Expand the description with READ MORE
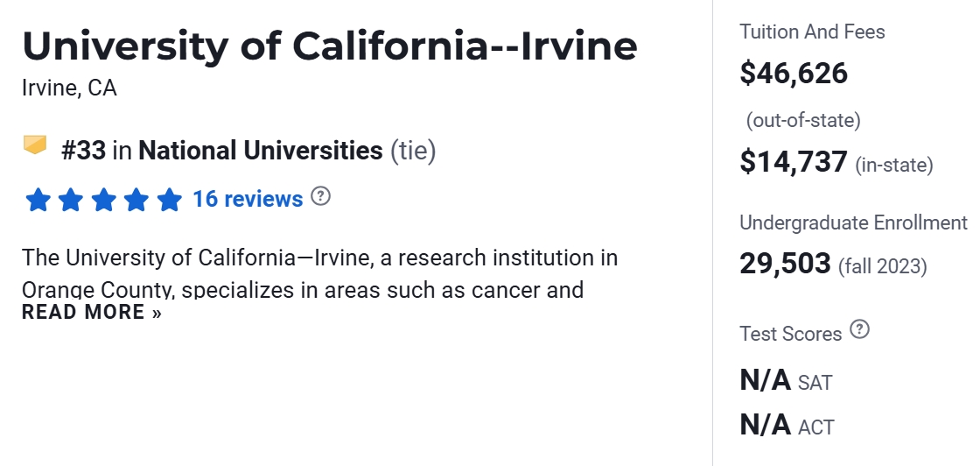The width and height of the screenshot is (980, 466). click(92, 313)
